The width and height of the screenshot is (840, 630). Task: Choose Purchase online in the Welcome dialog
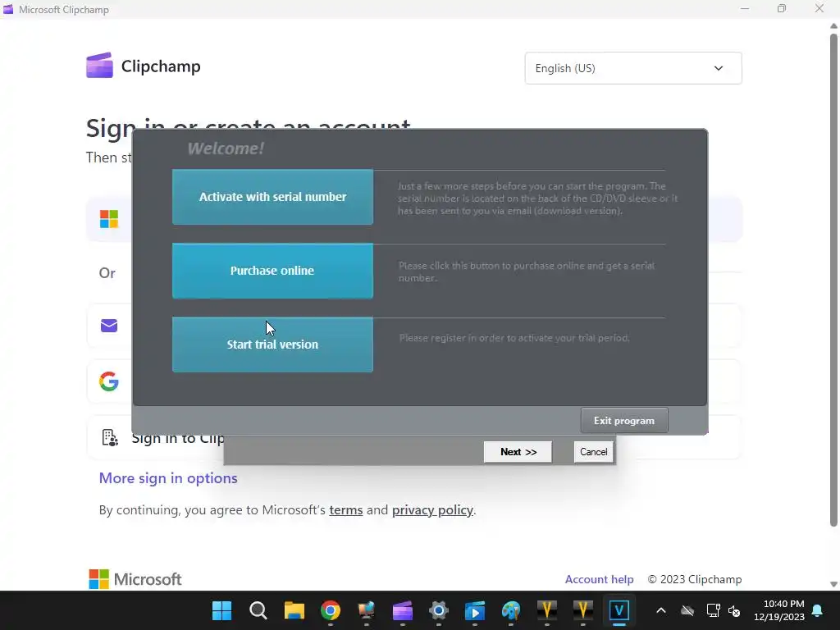coord(272,271)
